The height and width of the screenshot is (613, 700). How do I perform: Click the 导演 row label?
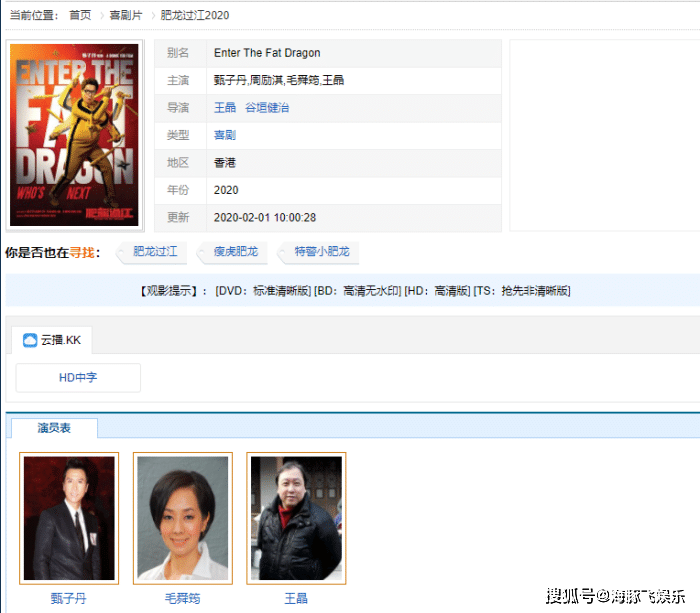tap(178, 108)
